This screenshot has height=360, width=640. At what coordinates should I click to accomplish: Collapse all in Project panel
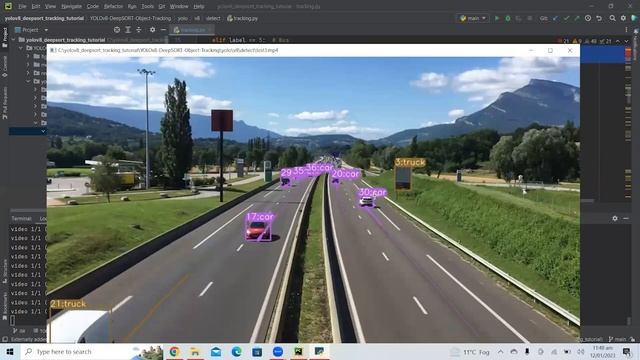[139, 30]
